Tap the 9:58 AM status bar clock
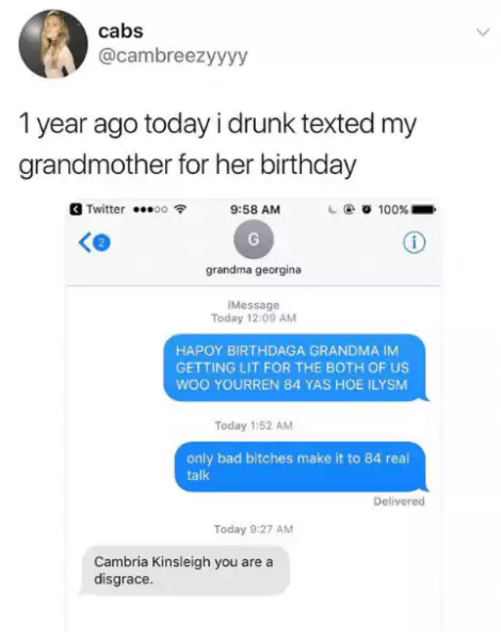This screenshot has width=501, height=640. (x=255, y=209)
